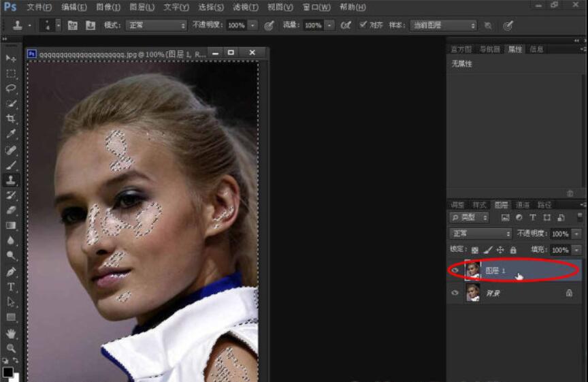Toggle pressure for size button
The height and width of the screenshot is (382, 588).
pos(508,25)
